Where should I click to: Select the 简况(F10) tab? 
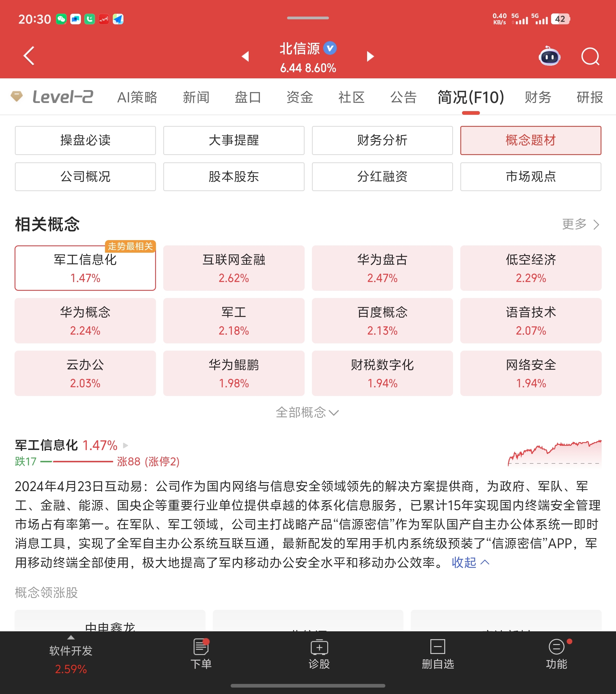coord(471,97)
